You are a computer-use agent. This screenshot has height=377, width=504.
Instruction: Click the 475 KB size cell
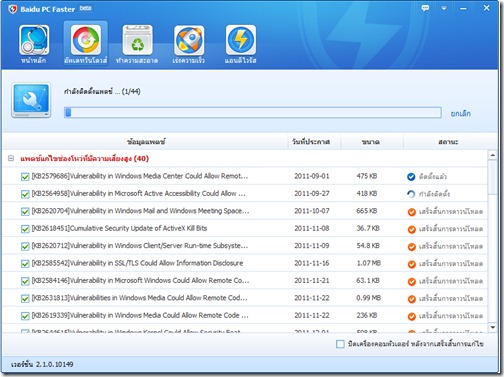coord(367,176)
